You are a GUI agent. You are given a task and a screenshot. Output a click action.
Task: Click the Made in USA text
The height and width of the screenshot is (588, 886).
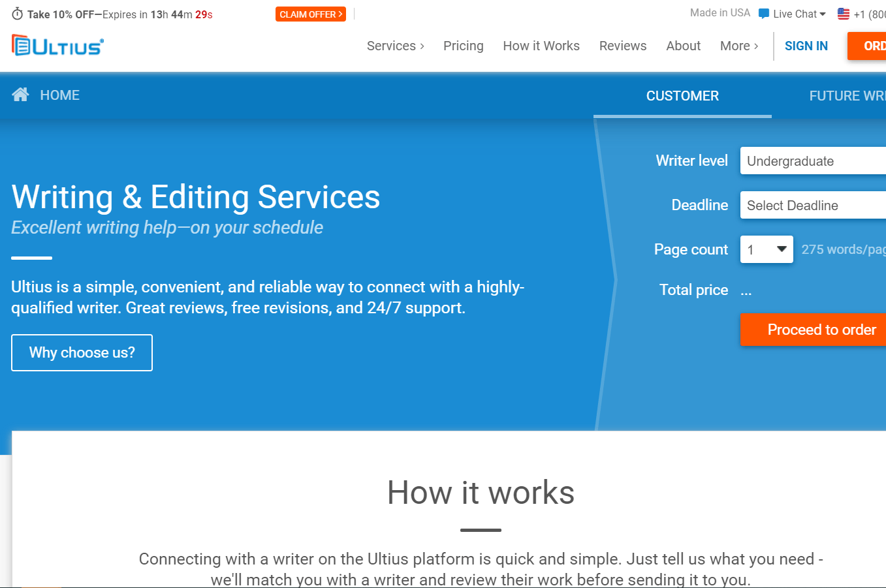pos(720,13)
